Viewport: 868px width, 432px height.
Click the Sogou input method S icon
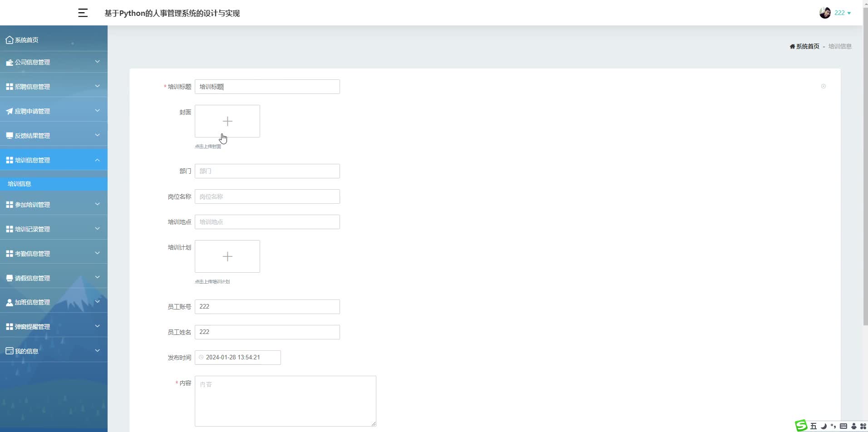point(801,426)
